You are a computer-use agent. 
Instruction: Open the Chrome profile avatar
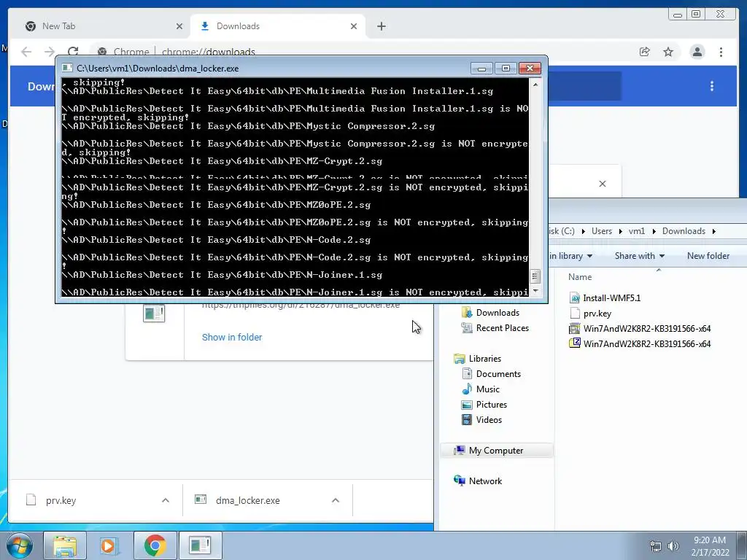coord(697,52)
